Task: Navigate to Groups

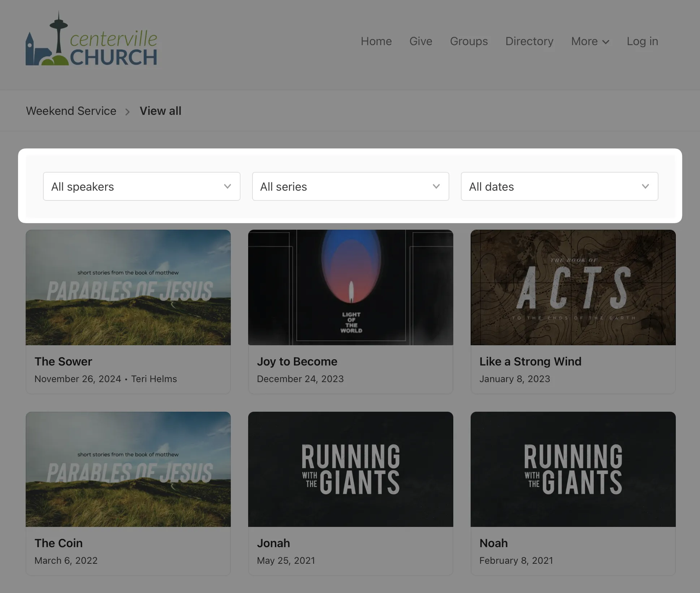Action: [x=468, y=41]
